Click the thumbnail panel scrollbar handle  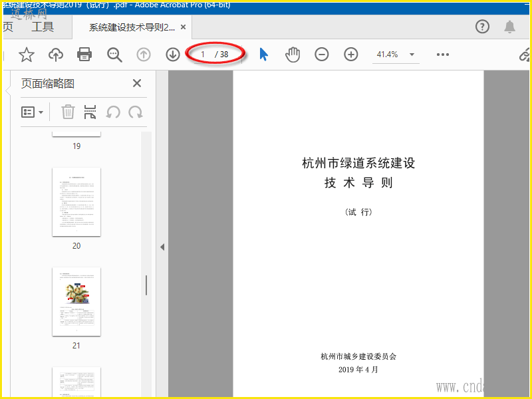tap(146, 285)
